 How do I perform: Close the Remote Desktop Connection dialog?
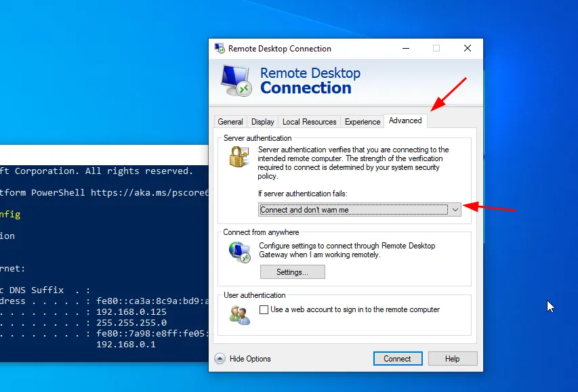(468, 49)
